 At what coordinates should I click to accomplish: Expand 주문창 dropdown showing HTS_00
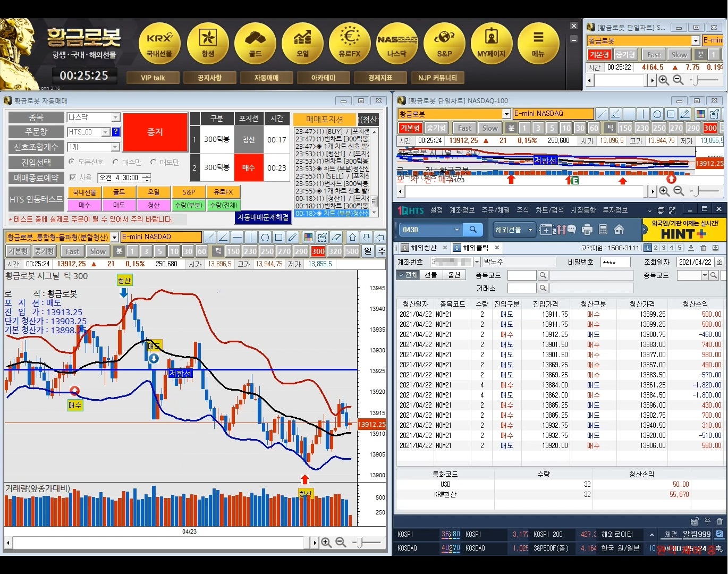point(105,132)
